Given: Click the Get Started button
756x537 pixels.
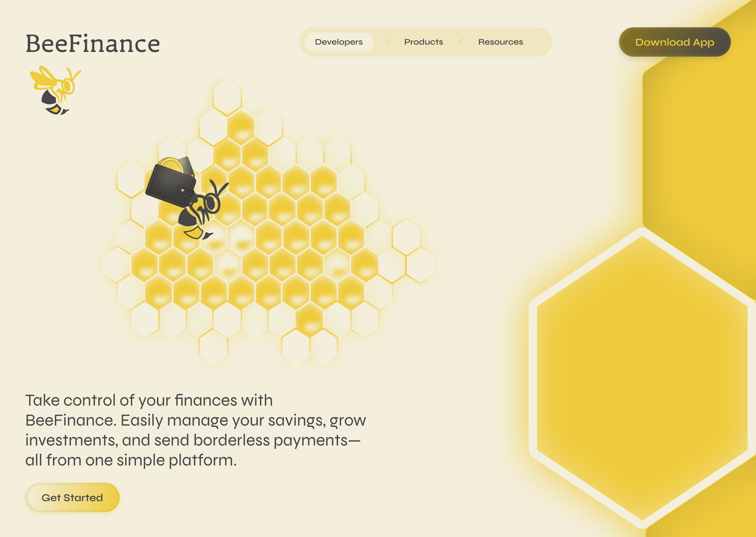Looking at the screenshot, I should [72, 497].
